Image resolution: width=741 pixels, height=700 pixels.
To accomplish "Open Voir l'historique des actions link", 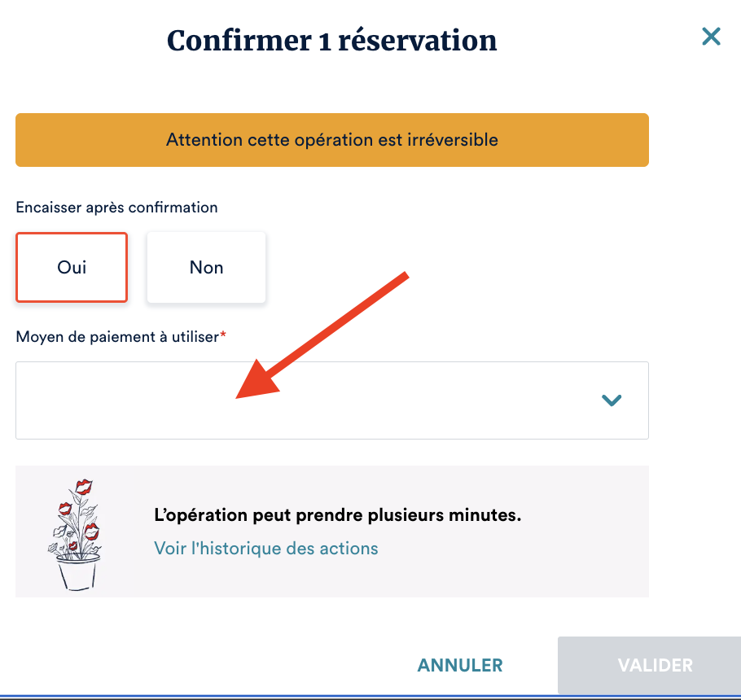I will click(x=265, y=548).
